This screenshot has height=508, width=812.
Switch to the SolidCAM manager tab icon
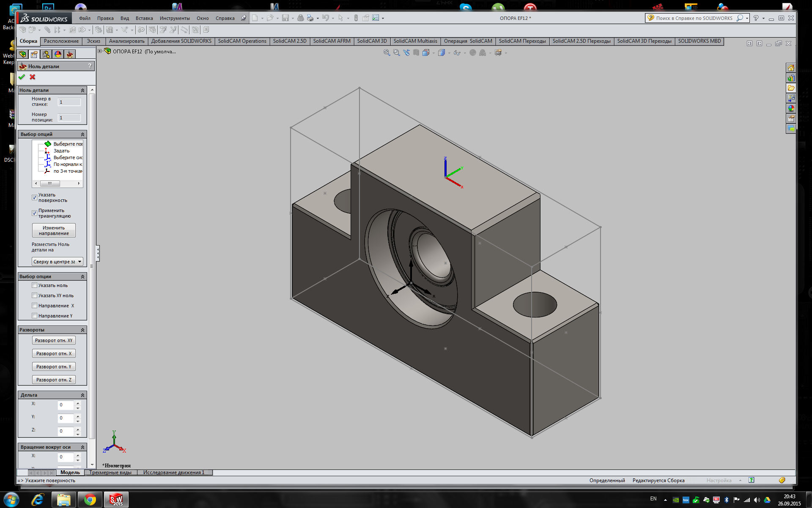tap(70, 54)
